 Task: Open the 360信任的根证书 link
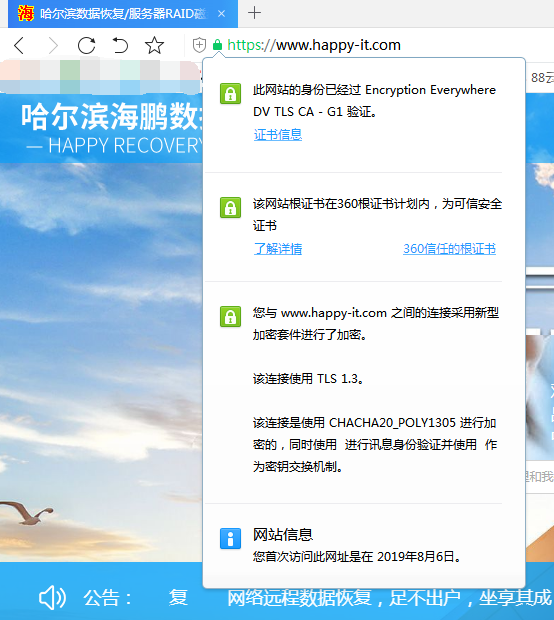pyautogui.click(x=449, y=249)
